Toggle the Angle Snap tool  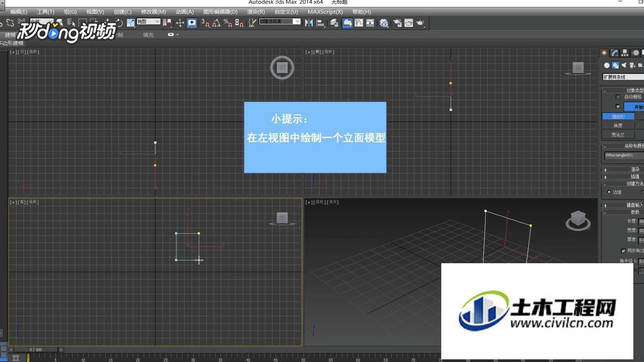[x=216, y=22]
